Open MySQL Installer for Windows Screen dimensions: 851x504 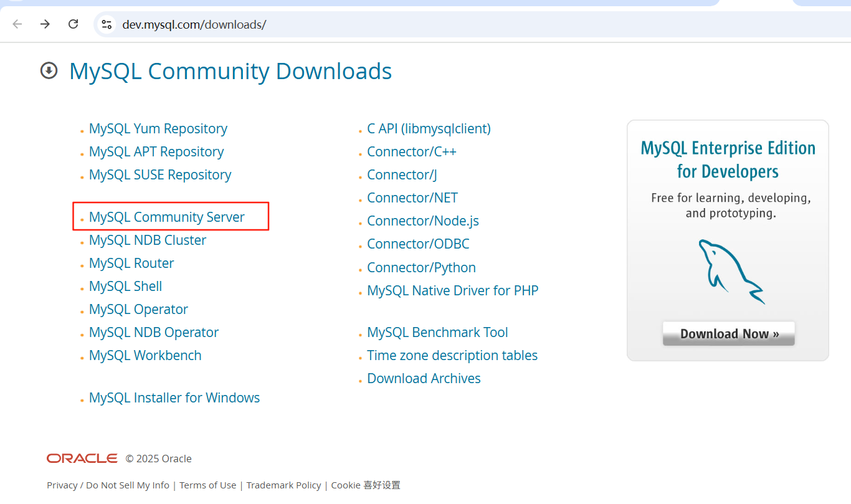[174, 397]
